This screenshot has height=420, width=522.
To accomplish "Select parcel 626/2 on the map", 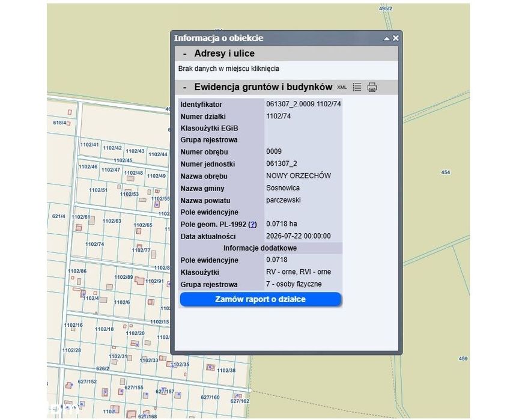I will [103, 368].
